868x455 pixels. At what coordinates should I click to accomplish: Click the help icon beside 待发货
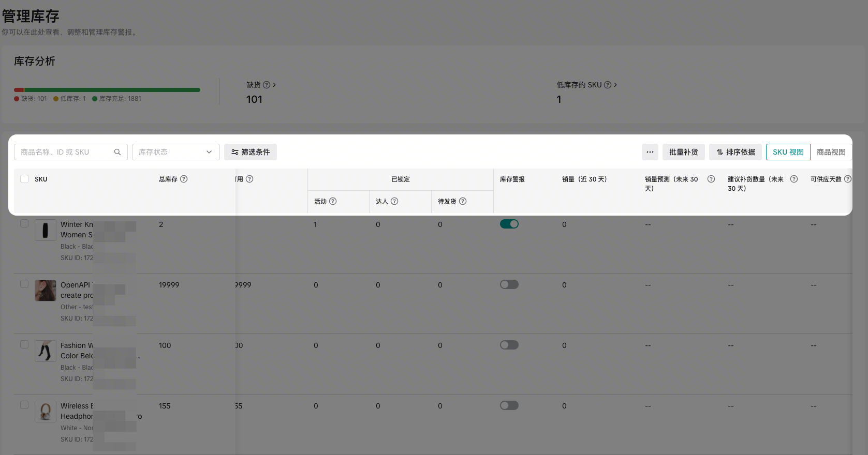point(463,201)
